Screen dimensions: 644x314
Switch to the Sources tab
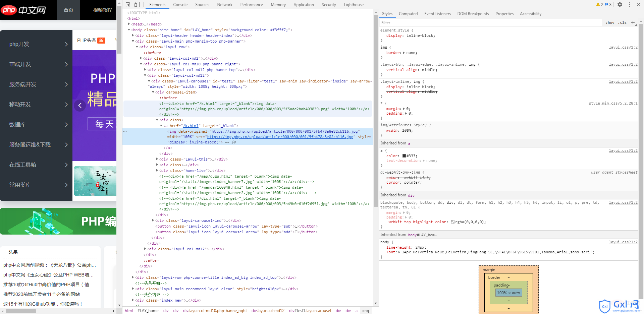tap(202, 4)
